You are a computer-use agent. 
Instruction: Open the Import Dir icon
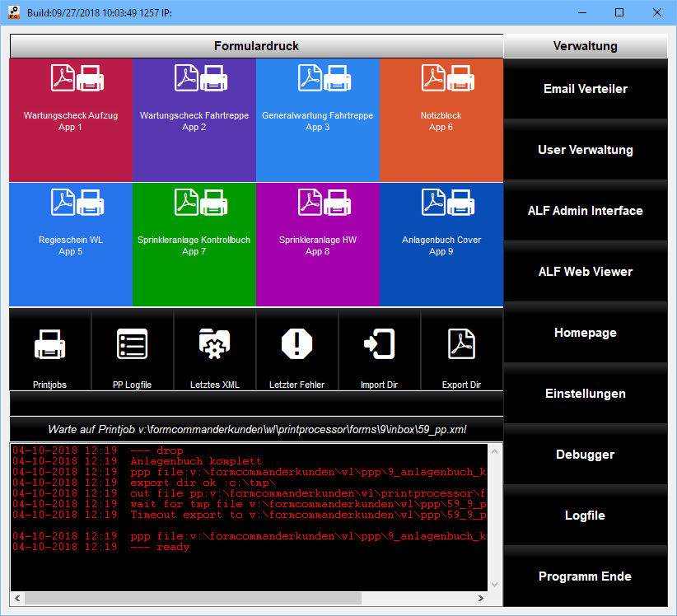pyautogui.click(x=380, y=344)
